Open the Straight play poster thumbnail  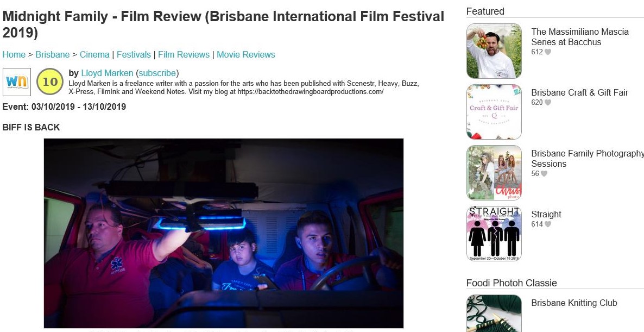click(x=494, y=234)
